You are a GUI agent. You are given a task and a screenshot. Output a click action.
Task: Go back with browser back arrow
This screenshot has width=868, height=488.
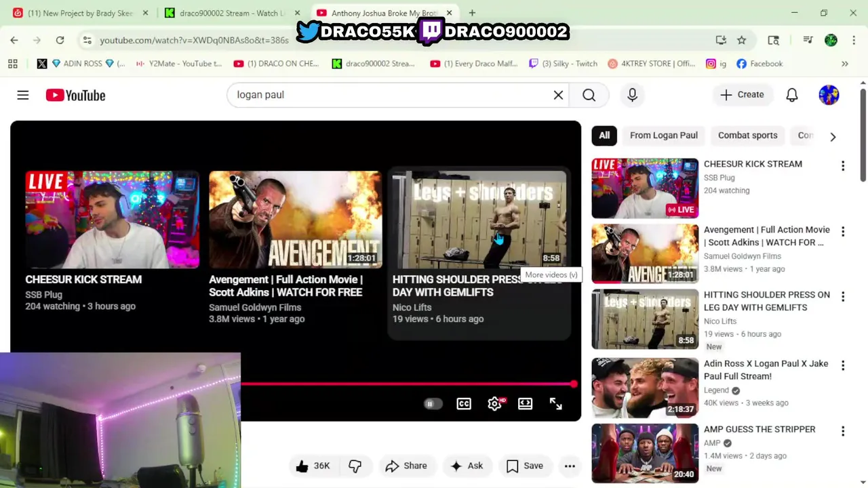point(14,40)
